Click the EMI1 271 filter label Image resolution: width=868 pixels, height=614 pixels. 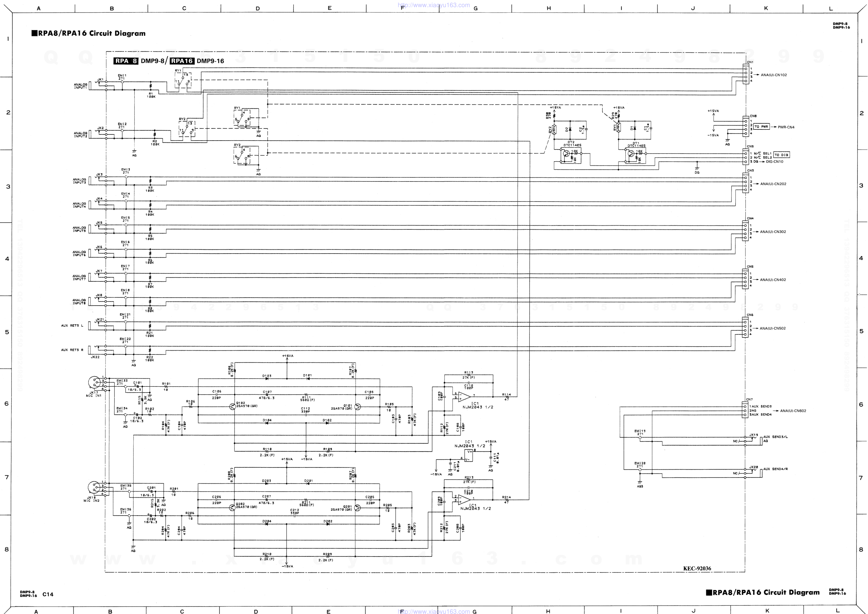[122, 77]
